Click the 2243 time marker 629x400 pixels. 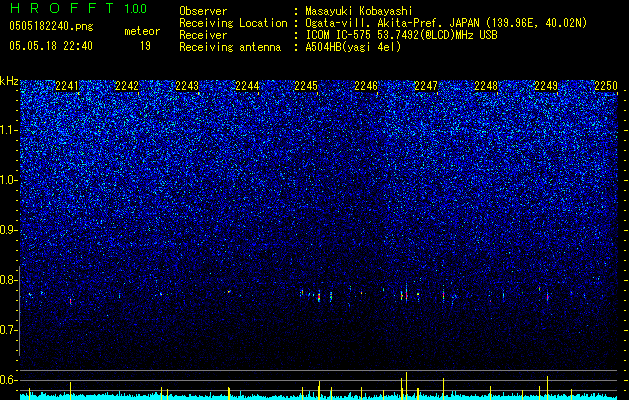[x=187, y=86]
